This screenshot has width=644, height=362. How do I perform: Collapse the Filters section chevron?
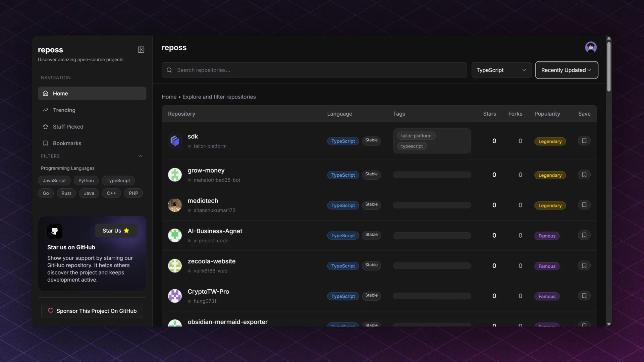tap(140, 156)
